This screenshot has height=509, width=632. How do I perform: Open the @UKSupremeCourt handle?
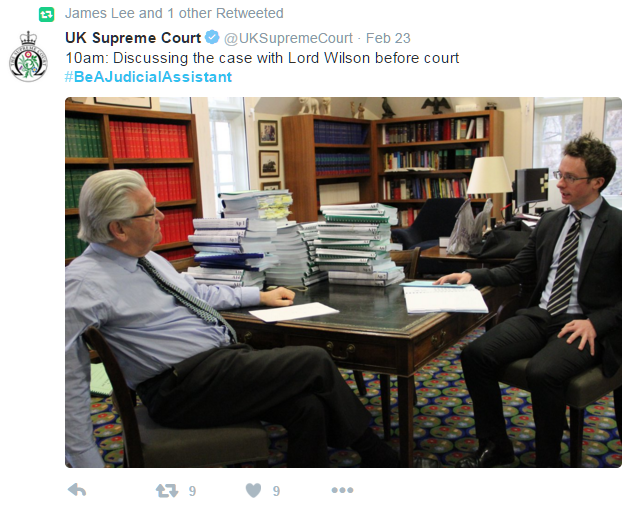click(x=288, y=38)
